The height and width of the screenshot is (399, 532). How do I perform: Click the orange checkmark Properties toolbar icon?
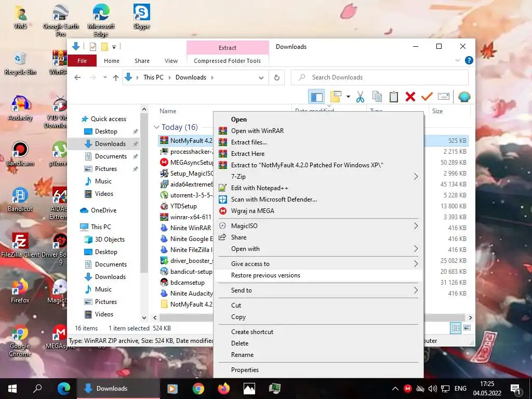click(x=427, y=97)
